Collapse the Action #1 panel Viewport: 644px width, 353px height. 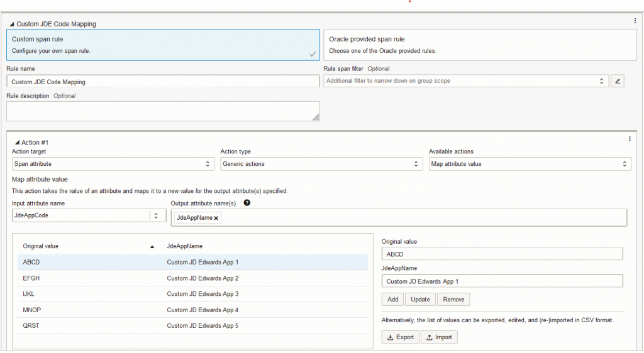point(18,143)
